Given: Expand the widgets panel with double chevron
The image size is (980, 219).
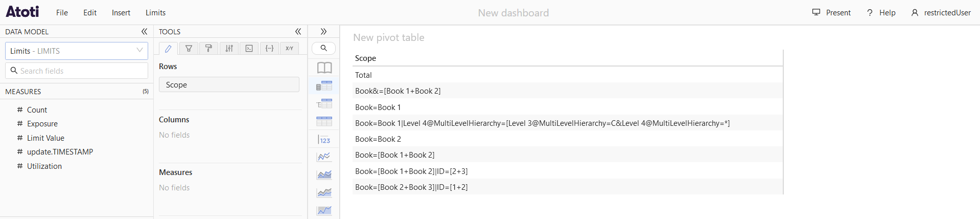Looking at the screenshot, I should [323, 32].
